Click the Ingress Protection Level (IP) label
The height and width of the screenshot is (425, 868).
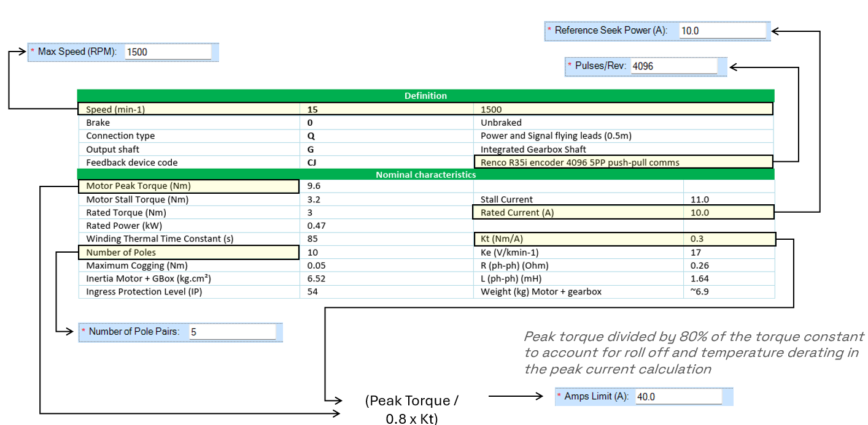pos(144,292)
